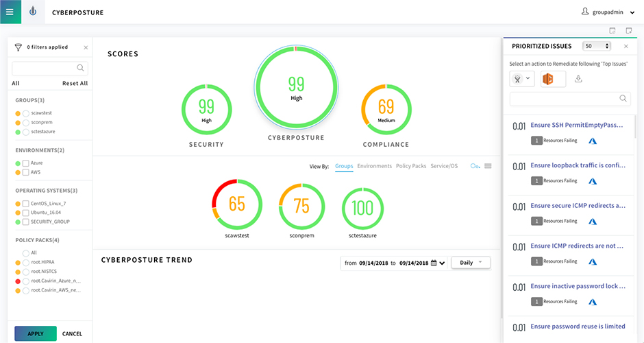Image resolution: width=644 pixels, height=343 pixels.
Task: Change the prioritized issues count stepper 50
Action: (597, 46)
